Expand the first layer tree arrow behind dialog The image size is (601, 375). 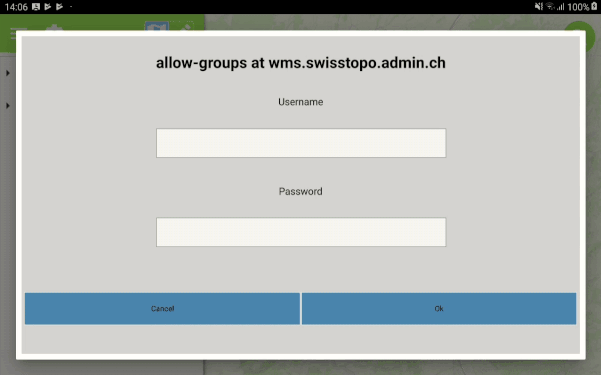point(8,73)
